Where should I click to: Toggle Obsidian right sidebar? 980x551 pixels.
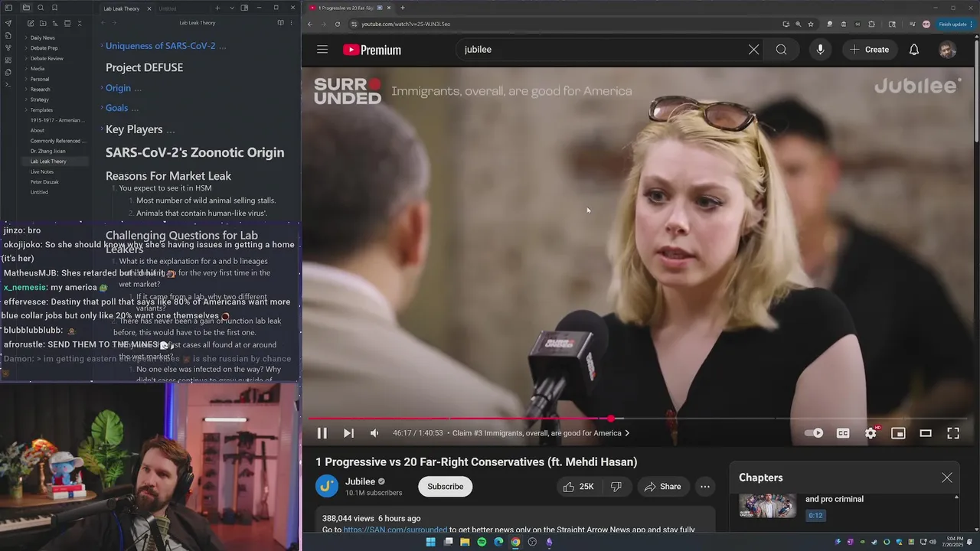[x=244, y=8]
